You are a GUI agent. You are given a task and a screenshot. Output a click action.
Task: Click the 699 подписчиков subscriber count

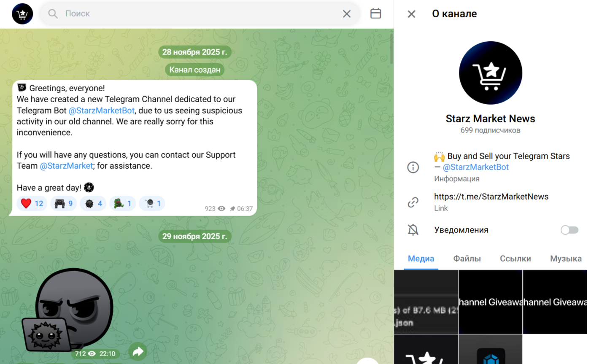pyautogui.click(x=490, y=130)
